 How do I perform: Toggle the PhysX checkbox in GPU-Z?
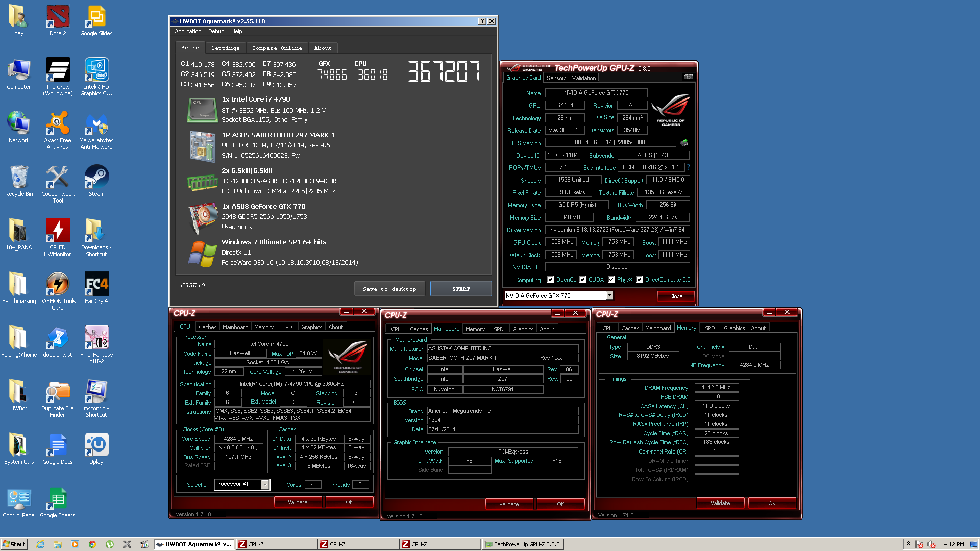point(611,280)
